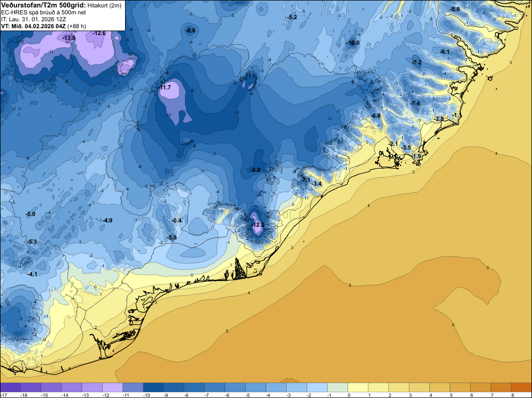Click the -5.2 temperature value
This screenshot has width=532, height=398.
point(292,17)
